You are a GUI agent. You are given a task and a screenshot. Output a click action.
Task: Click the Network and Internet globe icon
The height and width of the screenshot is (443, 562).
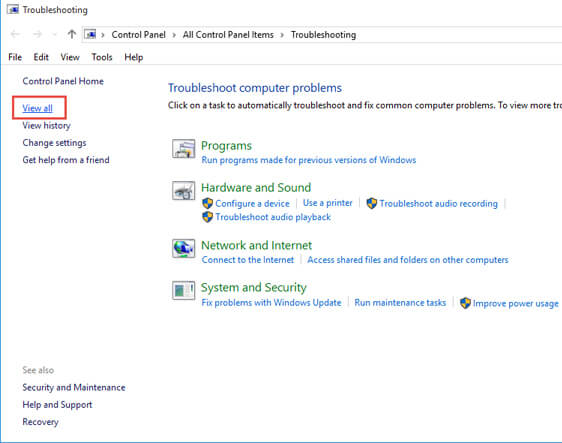tap(184, 248)
